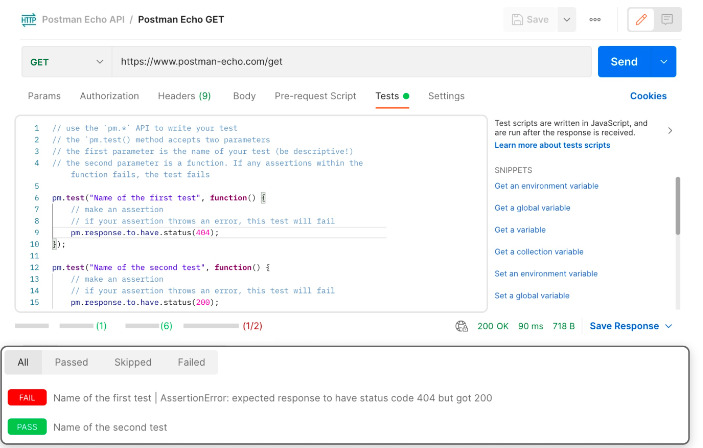Click the Cookies link

tap(648, 96)
